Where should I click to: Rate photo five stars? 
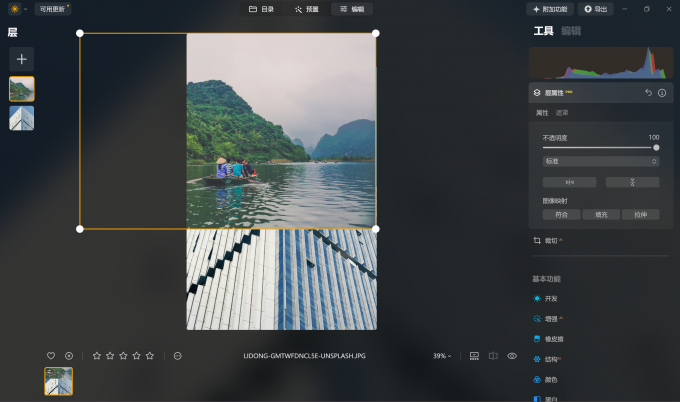tap(150, 356)
